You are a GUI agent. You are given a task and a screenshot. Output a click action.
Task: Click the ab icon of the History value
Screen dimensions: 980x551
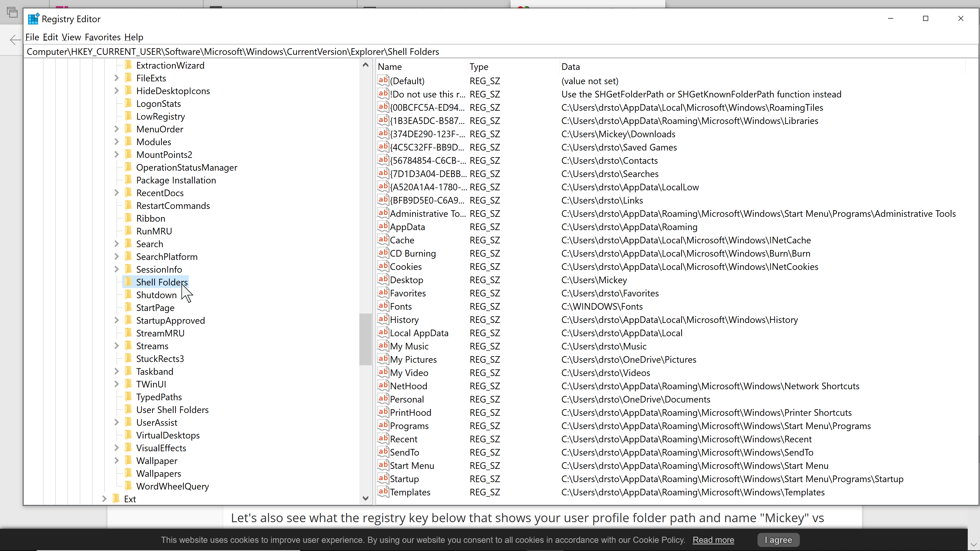coord(383,319)
